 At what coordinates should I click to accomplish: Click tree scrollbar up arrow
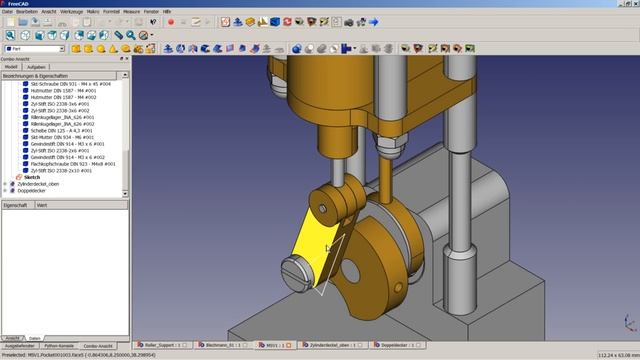[125, 76]
